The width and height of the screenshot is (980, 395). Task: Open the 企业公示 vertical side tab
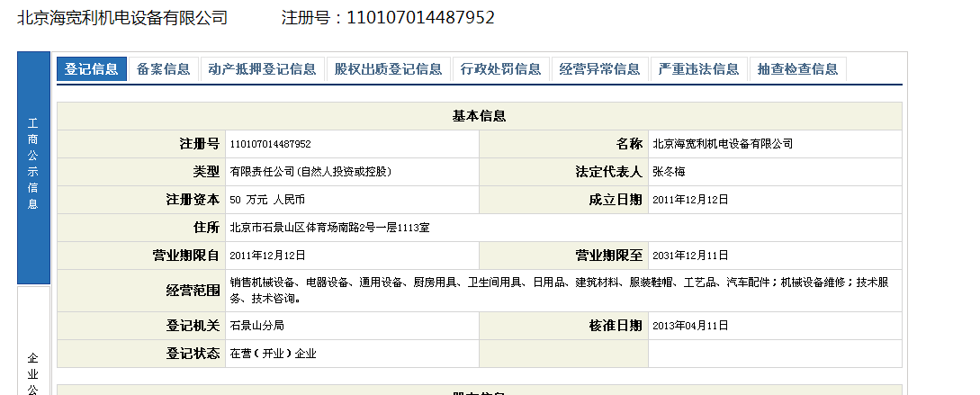pos(33,369)
